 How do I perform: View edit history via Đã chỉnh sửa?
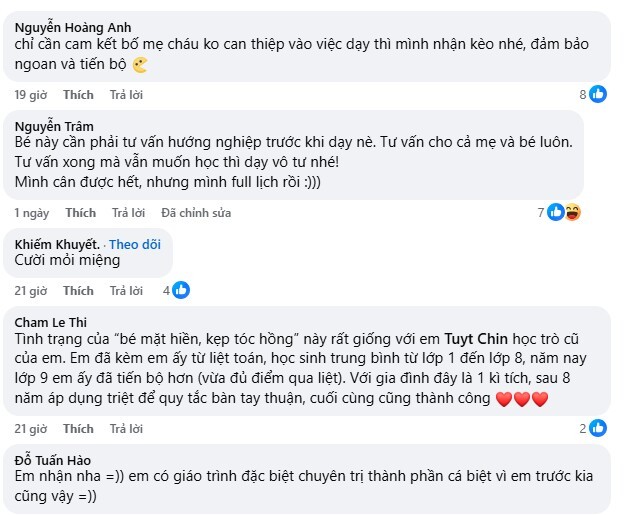point(196,213)
